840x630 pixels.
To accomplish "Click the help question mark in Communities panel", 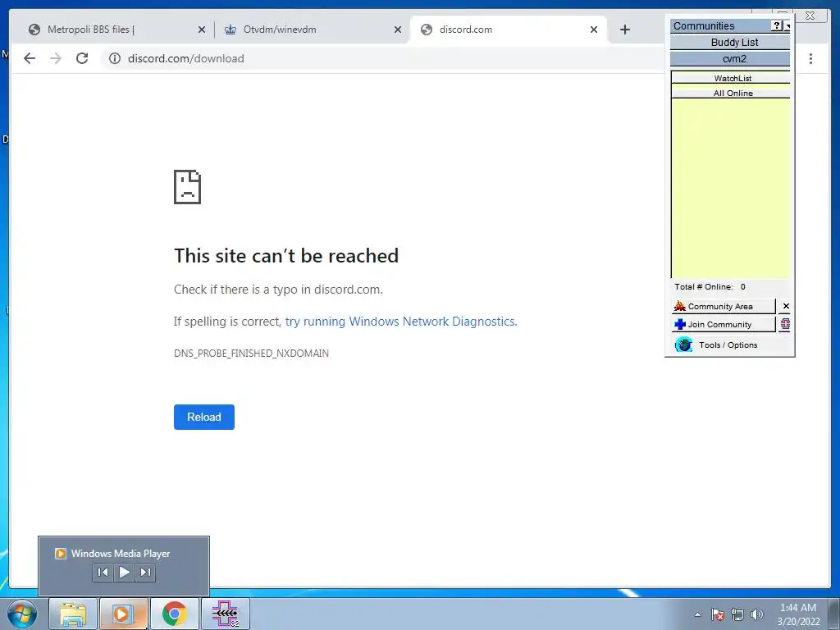I will click(777, 25).
